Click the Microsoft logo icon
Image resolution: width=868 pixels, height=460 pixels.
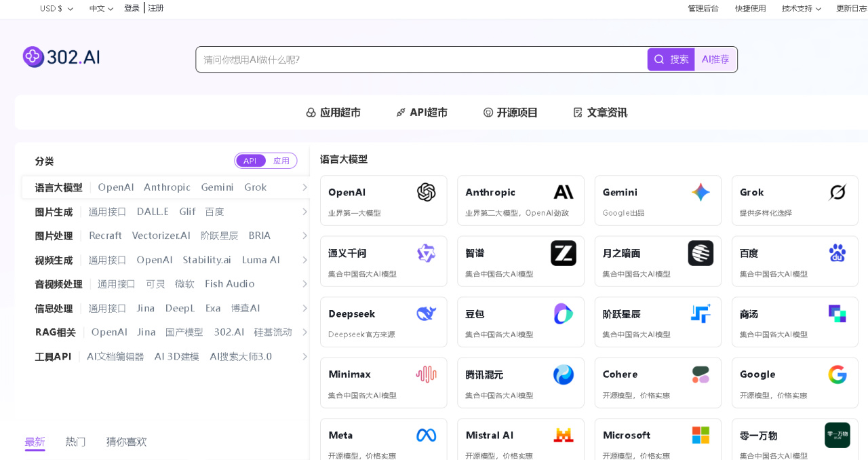[701, 435]
